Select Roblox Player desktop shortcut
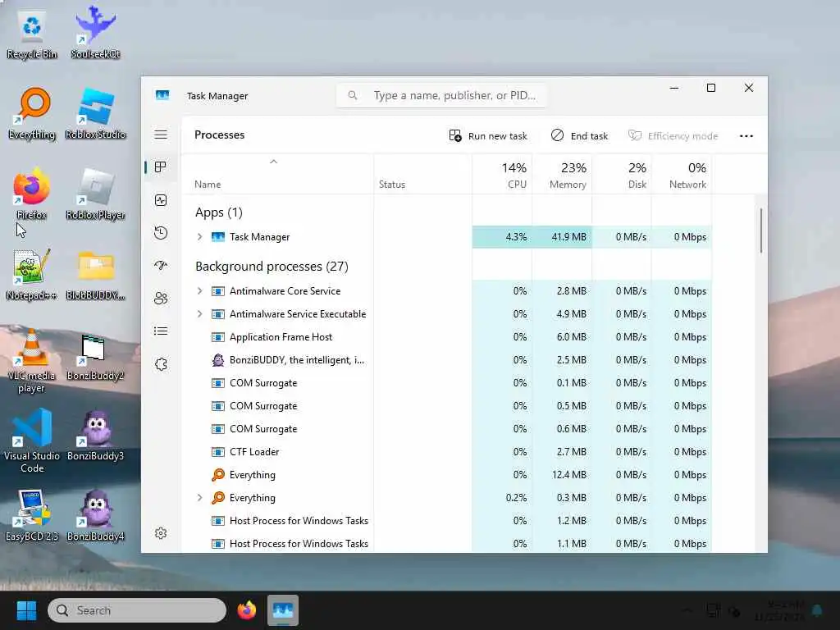The height and width of the screenshot is (630, 840). coord(95,194)
